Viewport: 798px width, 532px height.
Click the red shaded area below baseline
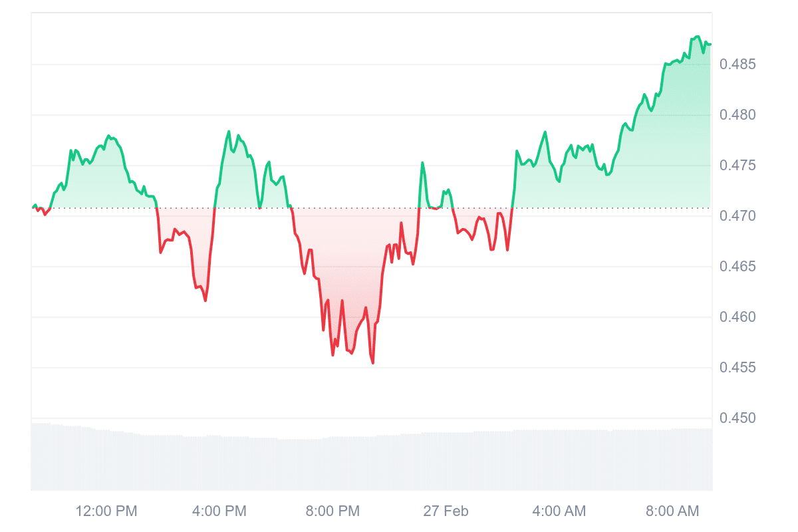click(346, 266)
